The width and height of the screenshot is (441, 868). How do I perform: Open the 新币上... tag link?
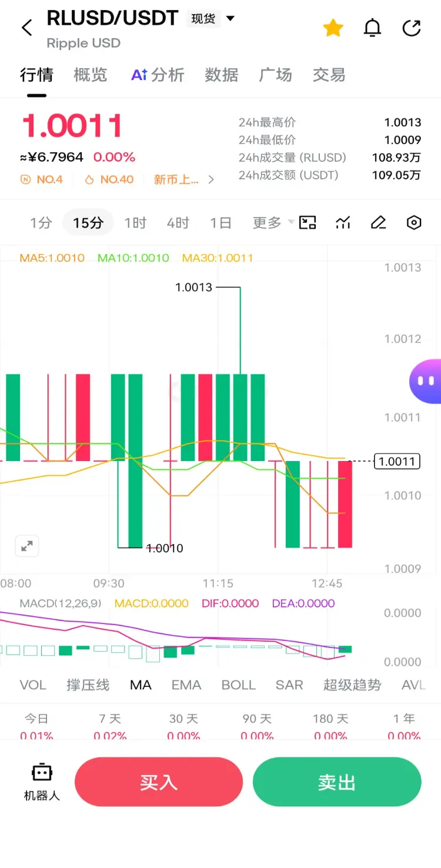point(176,179)
